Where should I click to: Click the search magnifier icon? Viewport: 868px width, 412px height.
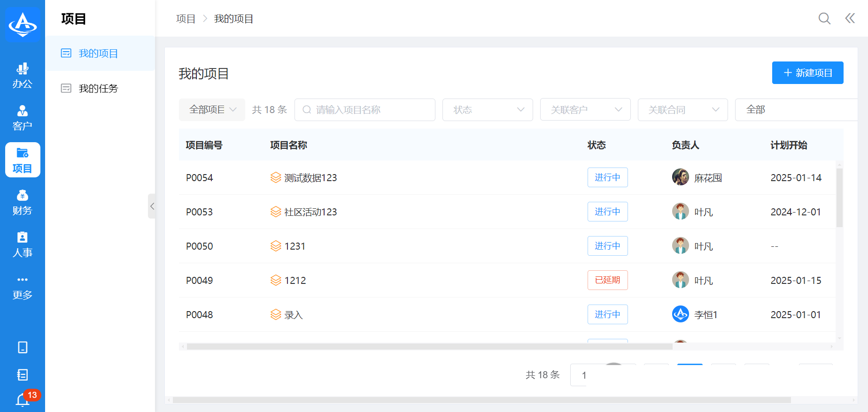coord(824,18)
